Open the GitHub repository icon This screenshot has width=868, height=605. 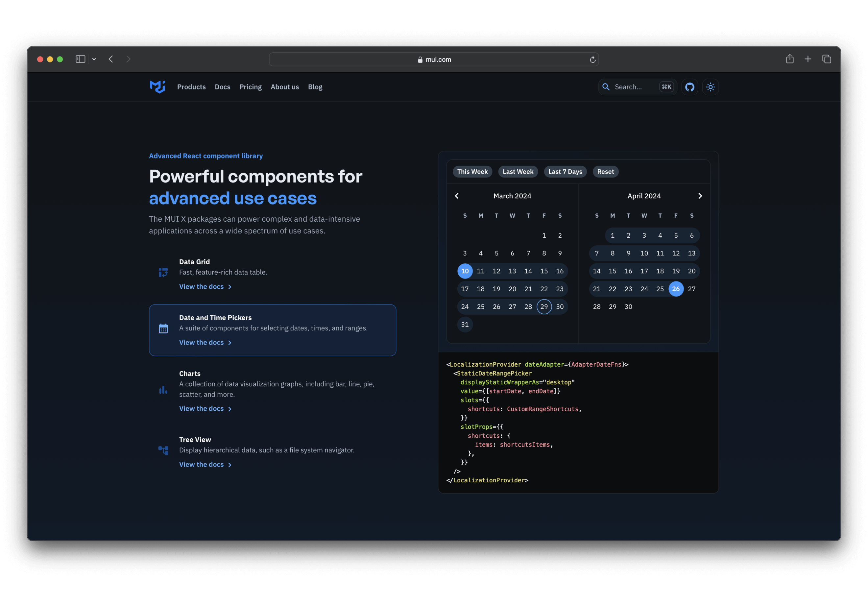689,87
